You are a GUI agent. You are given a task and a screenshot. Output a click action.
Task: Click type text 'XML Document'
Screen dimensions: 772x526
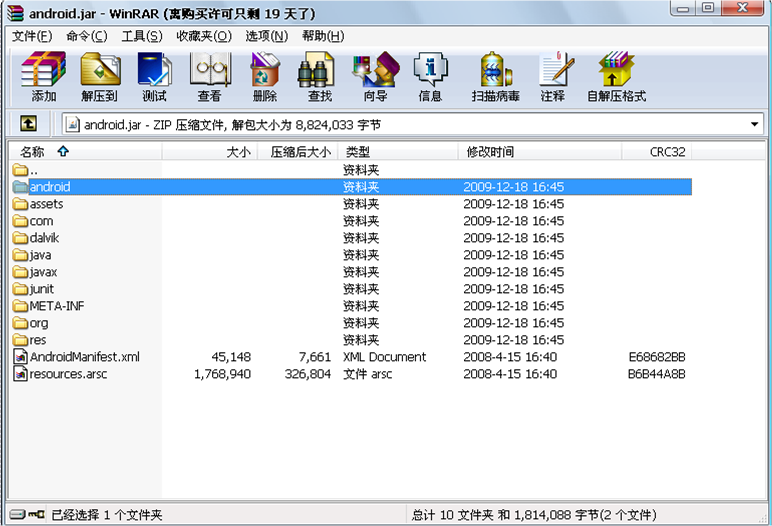(385, 357)
